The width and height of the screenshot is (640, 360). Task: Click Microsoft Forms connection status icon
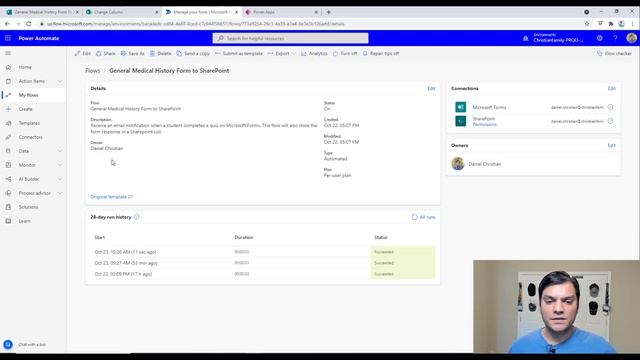coord(610,107)
